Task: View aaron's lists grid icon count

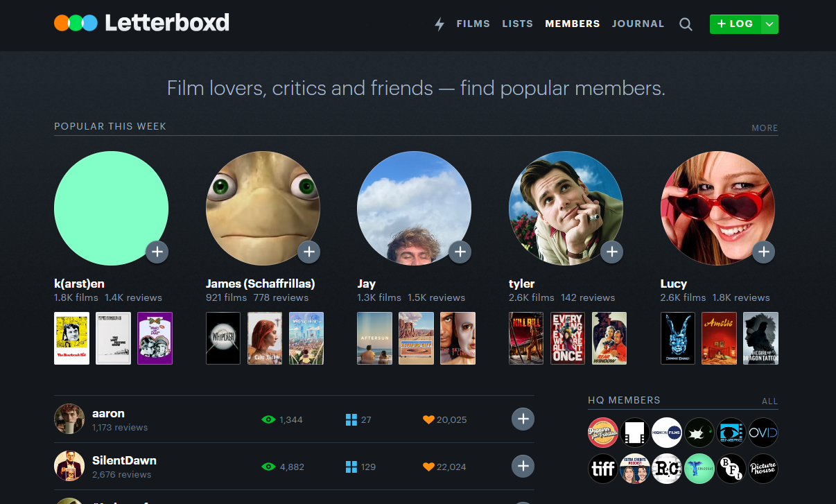Action: coord(358,419)
